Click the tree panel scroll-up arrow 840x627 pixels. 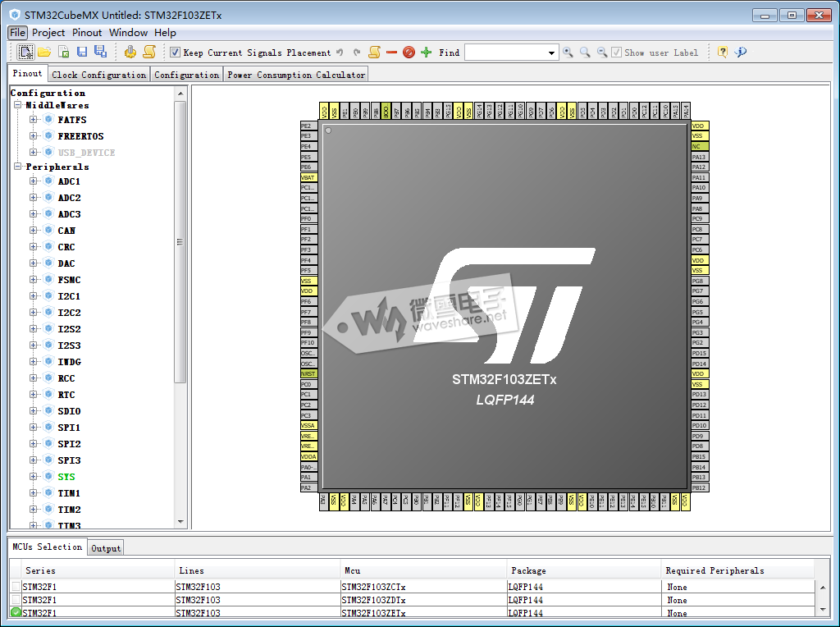click(180, 94)
